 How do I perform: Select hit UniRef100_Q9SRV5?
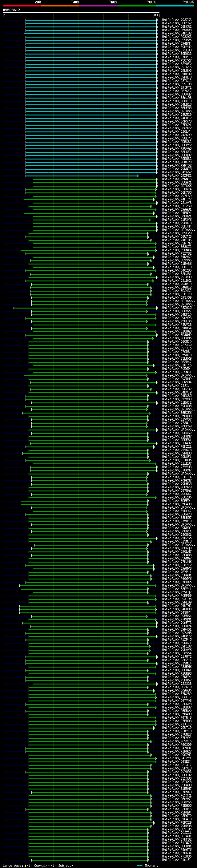[x=177, y=40]
